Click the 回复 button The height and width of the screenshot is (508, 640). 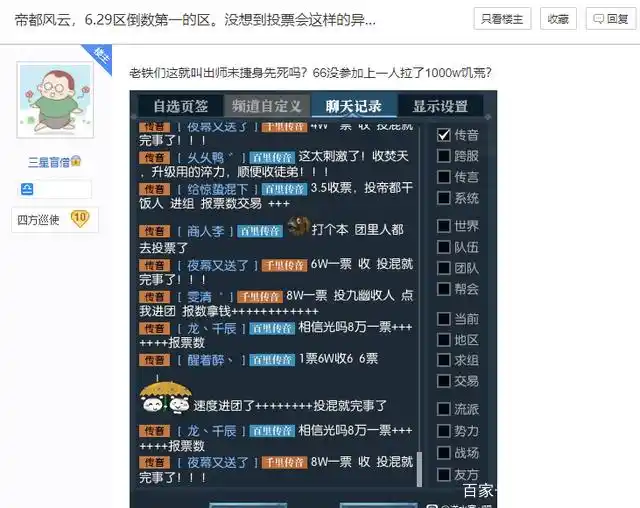tap(611, 19)
